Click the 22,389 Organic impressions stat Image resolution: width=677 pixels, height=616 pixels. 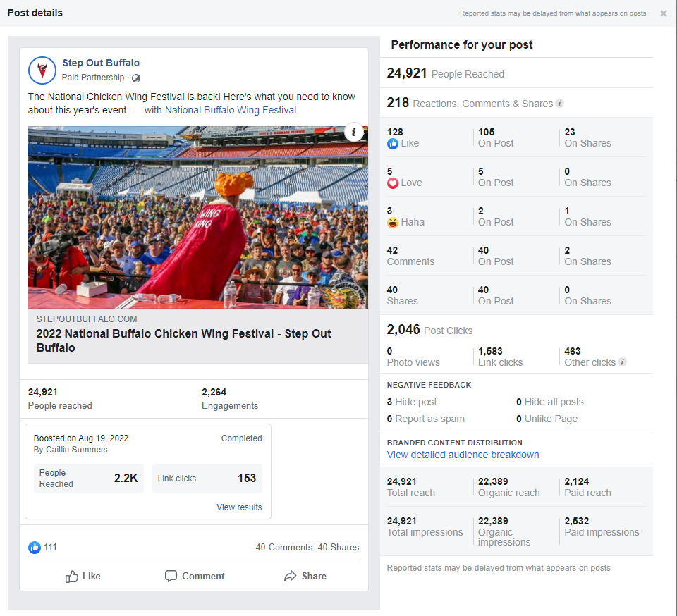tap(504, 531)
